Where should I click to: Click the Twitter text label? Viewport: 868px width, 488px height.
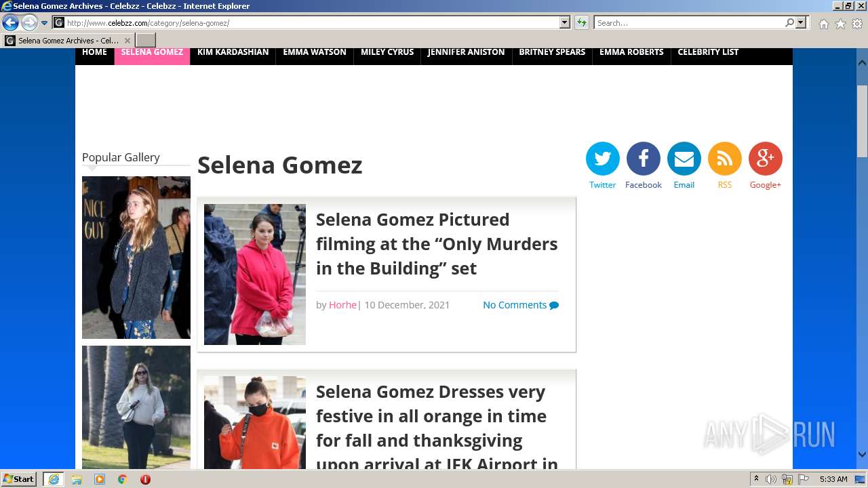[603, 185]
